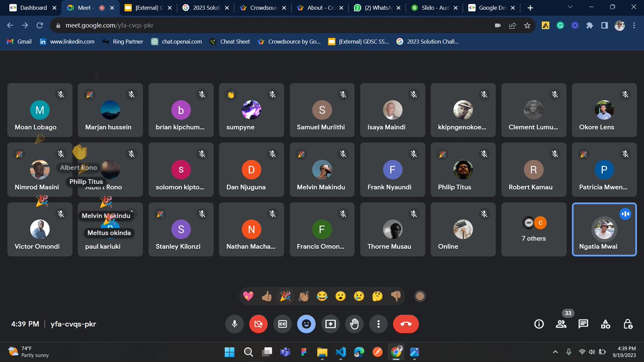The width and height of the screenshot is (644, 362).
Task: Open the Activities panel
Action: point(605,324)
